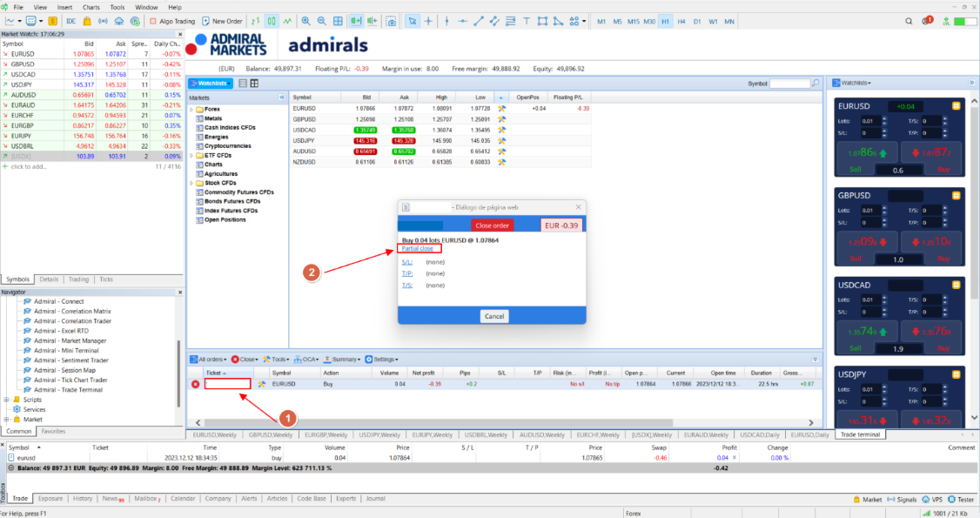Screen dimensions: 980x518
Task: Open All orders dropdown
Action: point(209,360)
